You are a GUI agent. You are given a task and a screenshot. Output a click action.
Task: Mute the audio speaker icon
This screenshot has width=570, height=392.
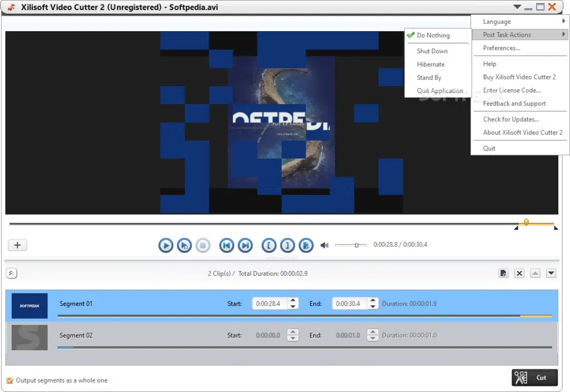coord(325,245)
